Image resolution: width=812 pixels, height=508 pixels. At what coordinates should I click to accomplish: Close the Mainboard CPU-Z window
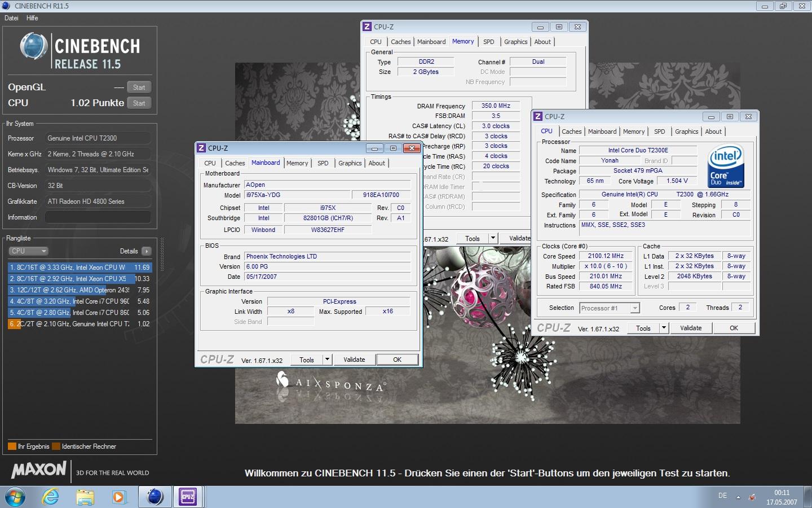(x=412, y=148)
